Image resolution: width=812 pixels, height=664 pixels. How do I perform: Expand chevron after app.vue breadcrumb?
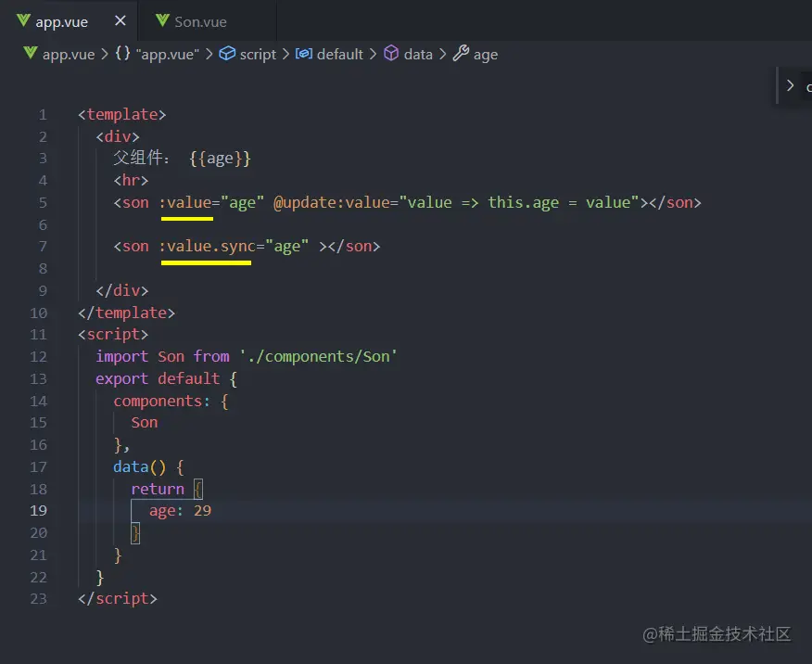click(105, 55)
